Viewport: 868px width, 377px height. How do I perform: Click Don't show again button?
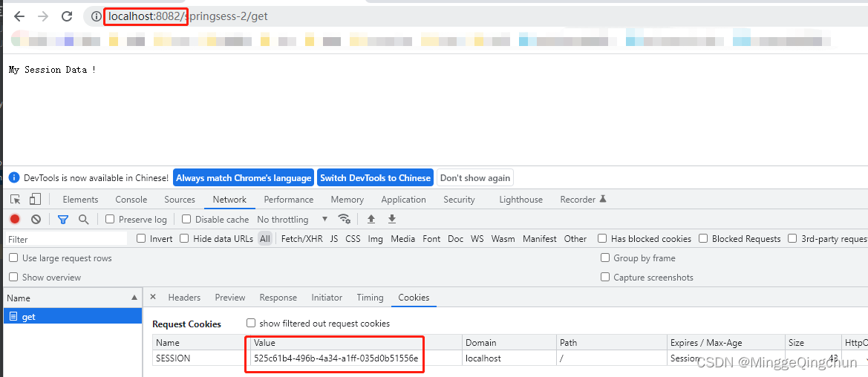[x=475, y=178]
